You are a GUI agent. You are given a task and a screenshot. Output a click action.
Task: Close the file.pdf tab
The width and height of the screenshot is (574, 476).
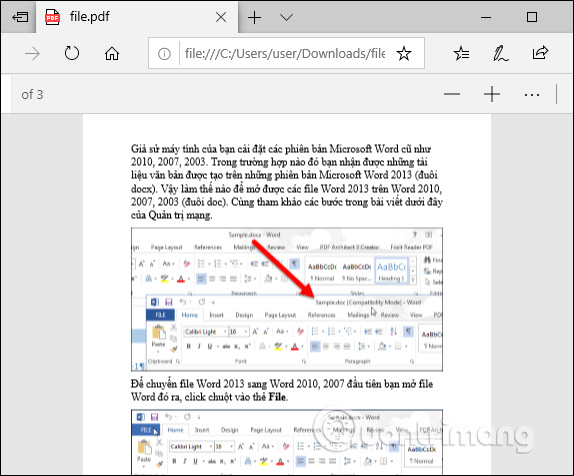(x=221, y=17)
